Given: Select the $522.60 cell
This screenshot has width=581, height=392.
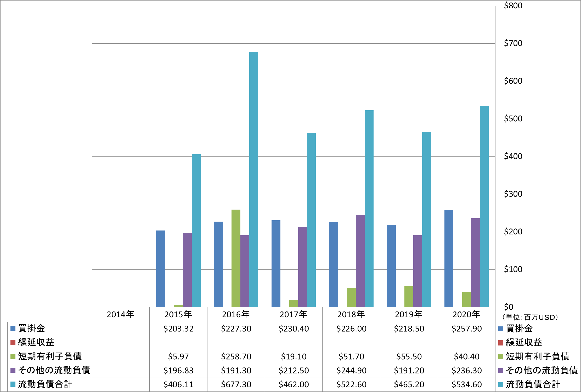Looking at the screenshot, I should [351, 385].
